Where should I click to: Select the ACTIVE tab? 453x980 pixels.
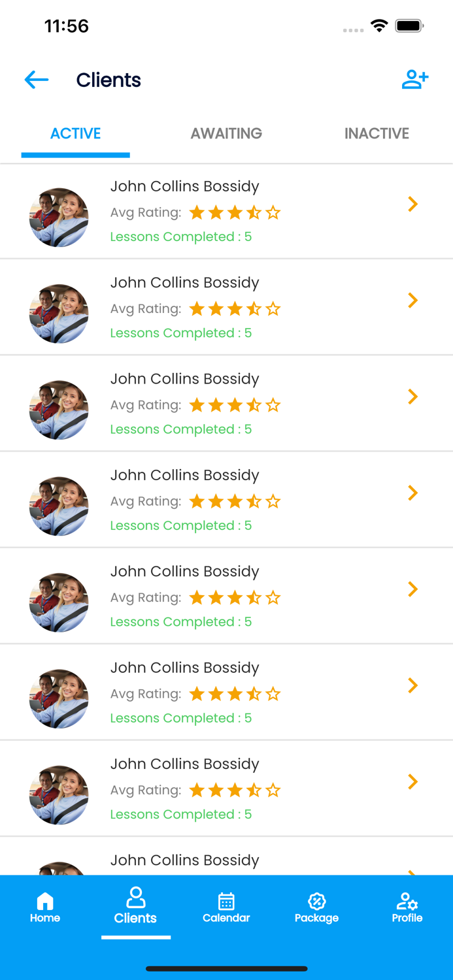pyautogui.click(x=75, y=133)
